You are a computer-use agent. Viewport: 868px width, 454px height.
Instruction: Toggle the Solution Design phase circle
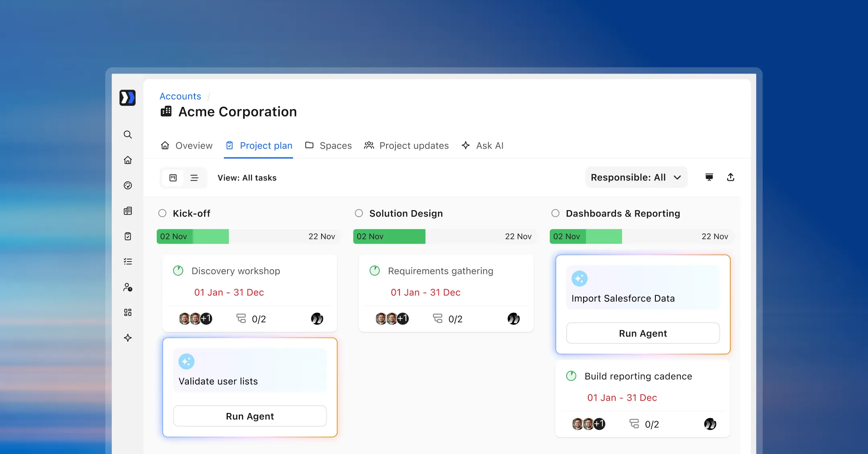[359, 213]
